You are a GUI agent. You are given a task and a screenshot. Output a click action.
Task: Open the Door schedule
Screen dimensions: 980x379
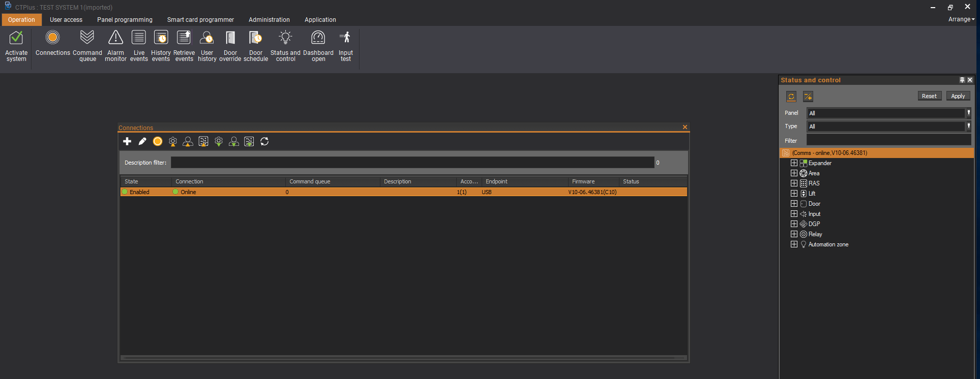tap(256, 46)
